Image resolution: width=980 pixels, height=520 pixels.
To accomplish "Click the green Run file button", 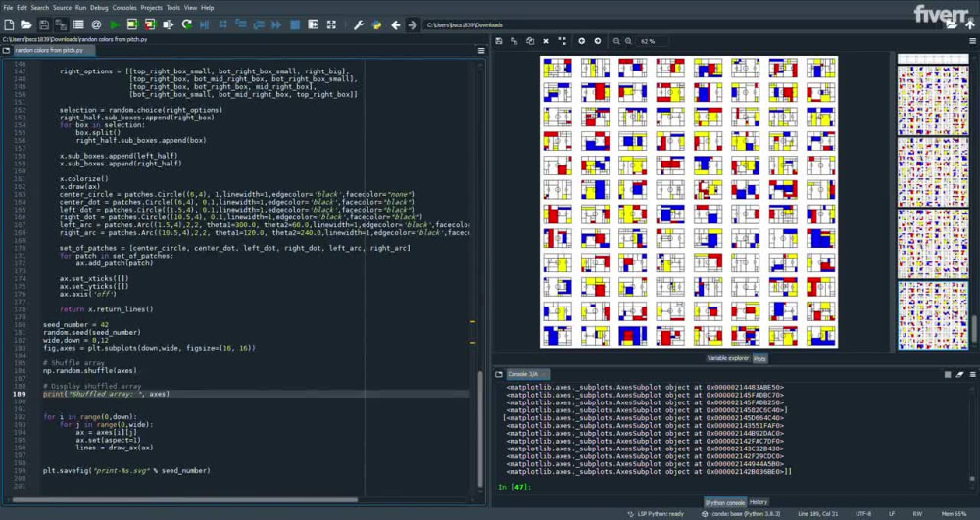I will tap(115, 24).
